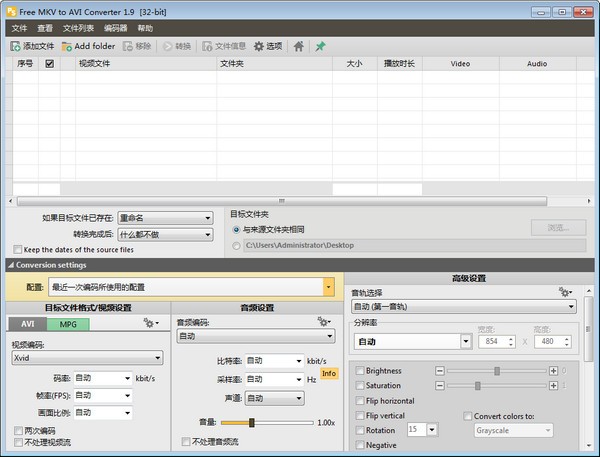The width and height of the screenshot is (600, 457).
Task: Click the green pin icon in toolbar
Action: click(x=321, y=46)
